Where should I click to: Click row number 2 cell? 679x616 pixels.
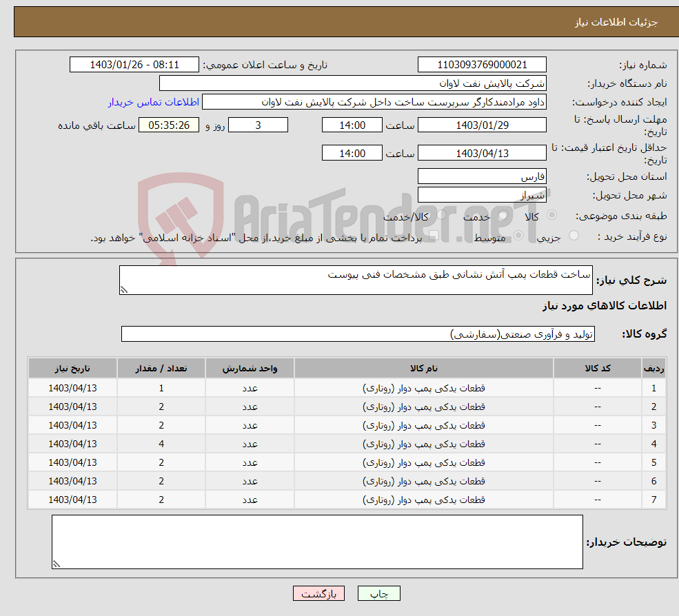[x=653, y=407]
